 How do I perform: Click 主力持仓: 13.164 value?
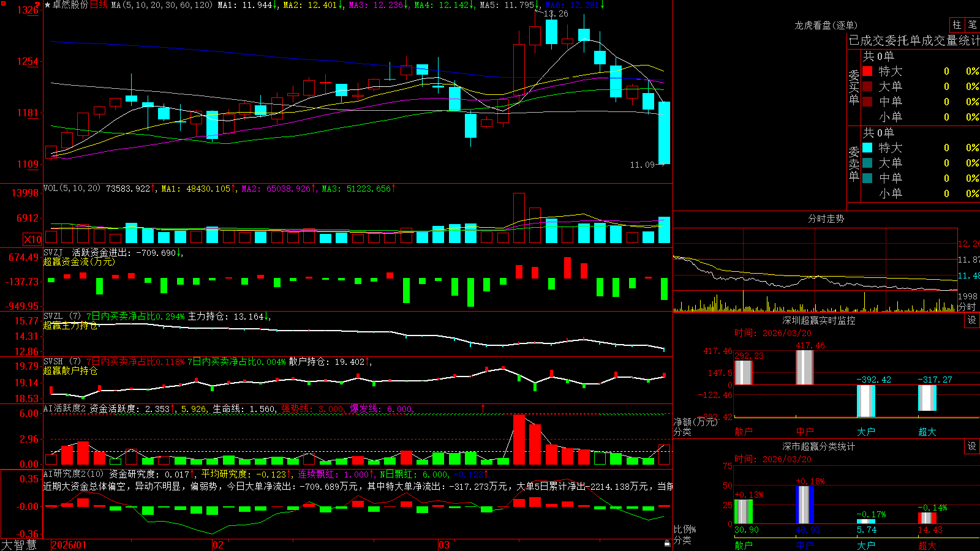coord(226,317)
